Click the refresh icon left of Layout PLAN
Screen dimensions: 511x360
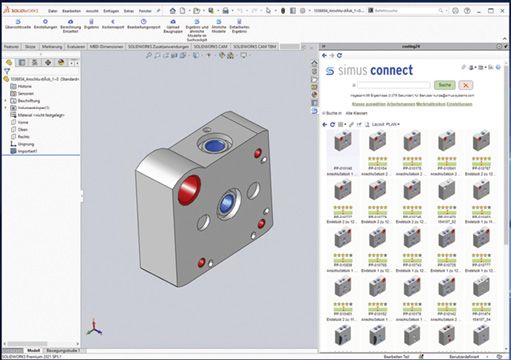(332, 124)
